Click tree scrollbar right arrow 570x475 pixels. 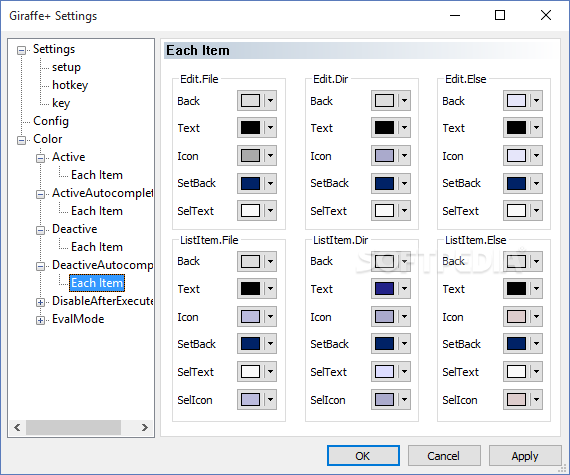point(145,427)
